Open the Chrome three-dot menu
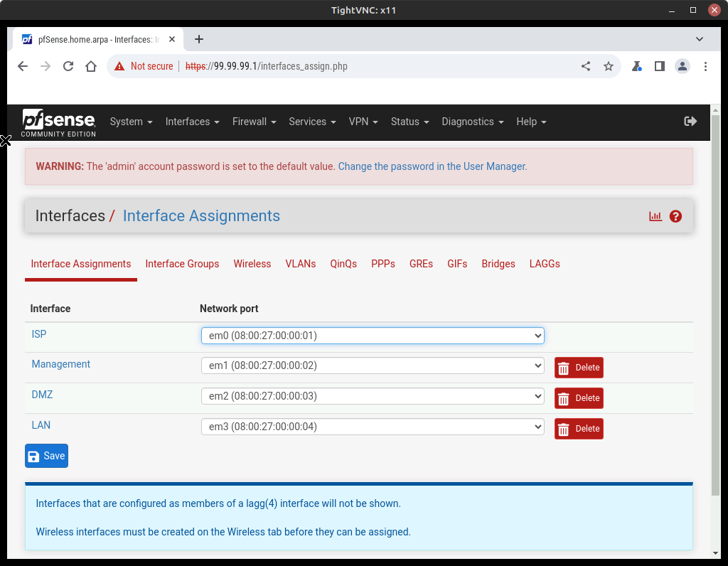Viewport: 728px width, 566px height. click(x=705, y=66)
